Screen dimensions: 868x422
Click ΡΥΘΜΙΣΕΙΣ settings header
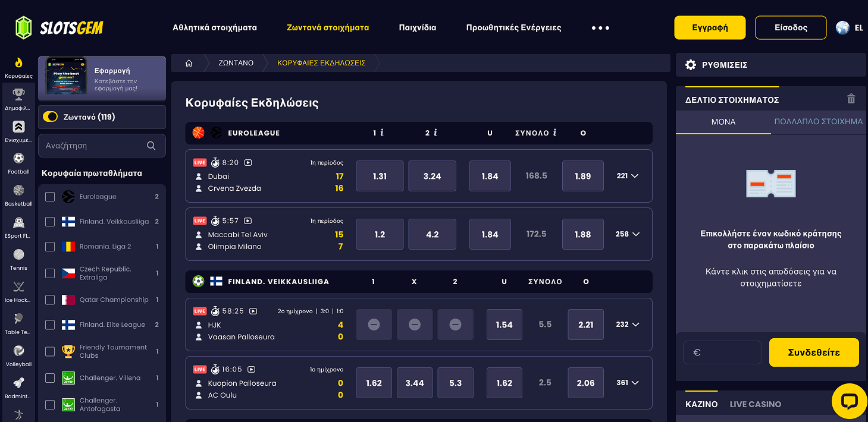coord(770,65)
